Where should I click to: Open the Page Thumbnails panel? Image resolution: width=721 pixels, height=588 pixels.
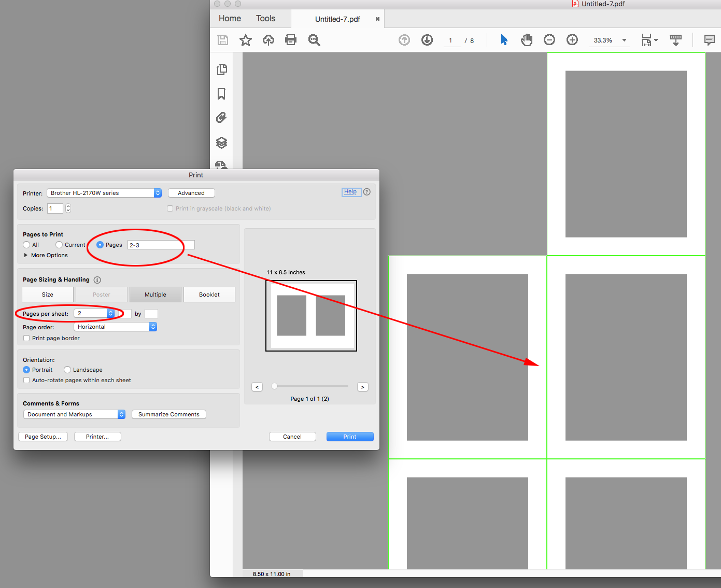[x=222, y=69]
